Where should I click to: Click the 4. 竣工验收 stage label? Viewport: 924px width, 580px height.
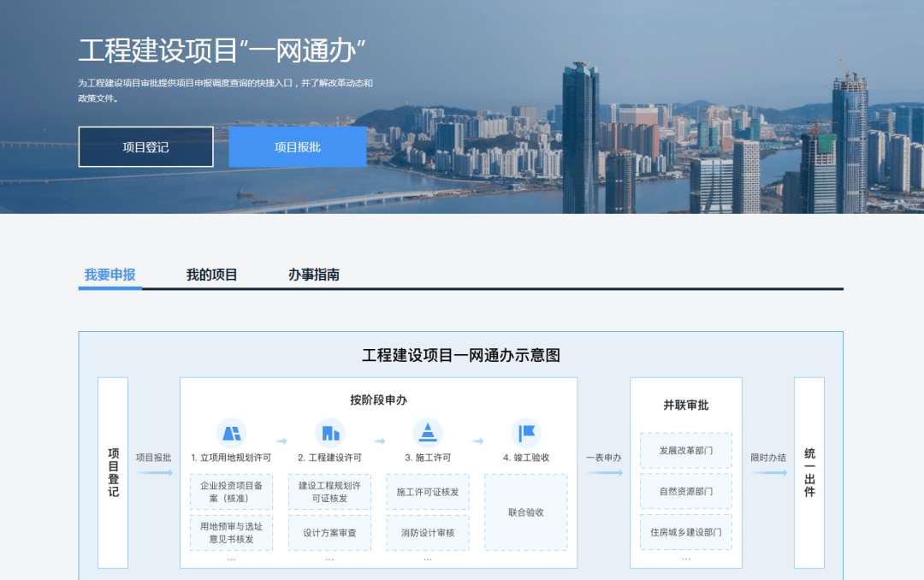pyautogui.click(x=526, y=458)
